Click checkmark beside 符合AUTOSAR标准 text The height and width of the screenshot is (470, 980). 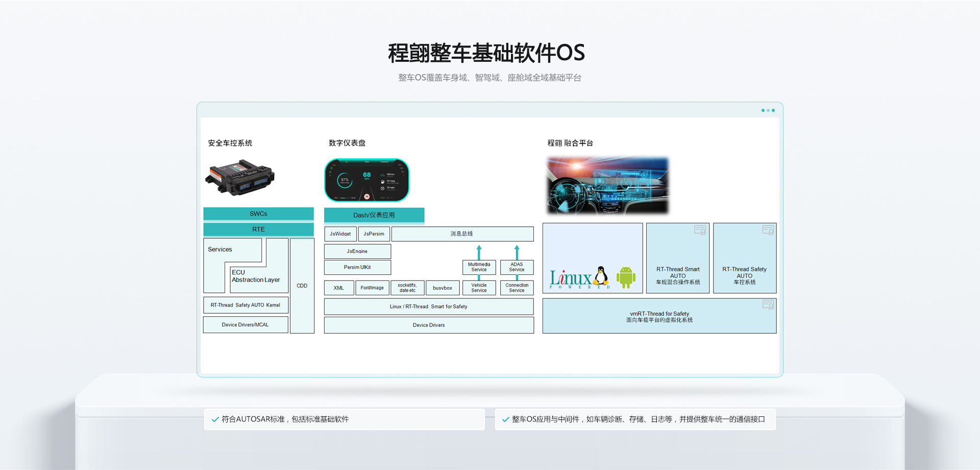(x=215, y=419)
